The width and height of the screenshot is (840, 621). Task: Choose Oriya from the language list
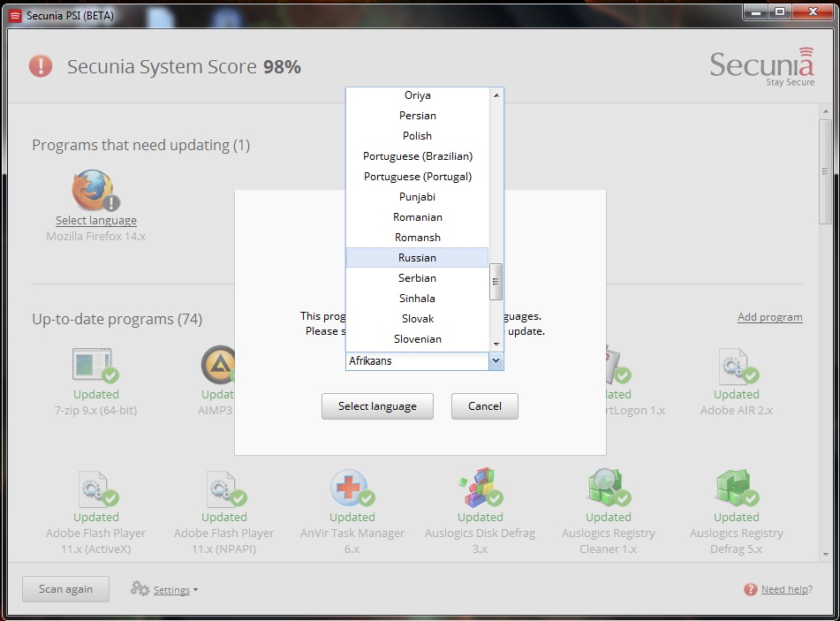[417, 95]
